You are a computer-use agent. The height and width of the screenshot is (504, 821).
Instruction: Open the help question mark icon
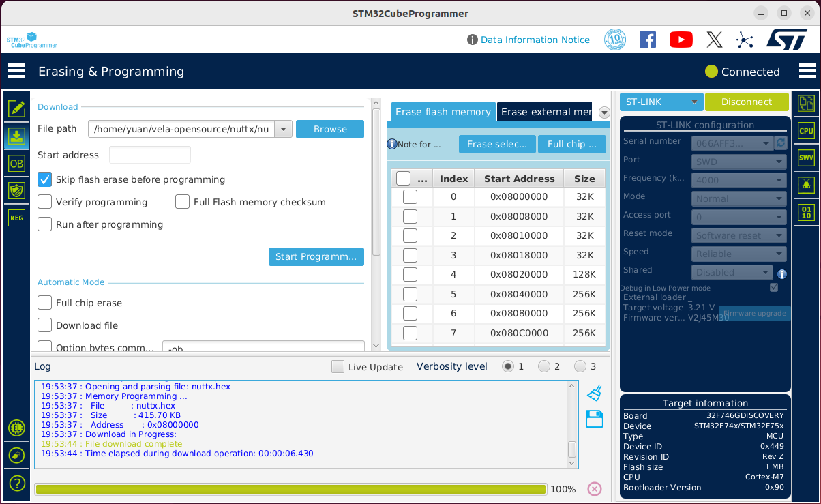(16, 484)
